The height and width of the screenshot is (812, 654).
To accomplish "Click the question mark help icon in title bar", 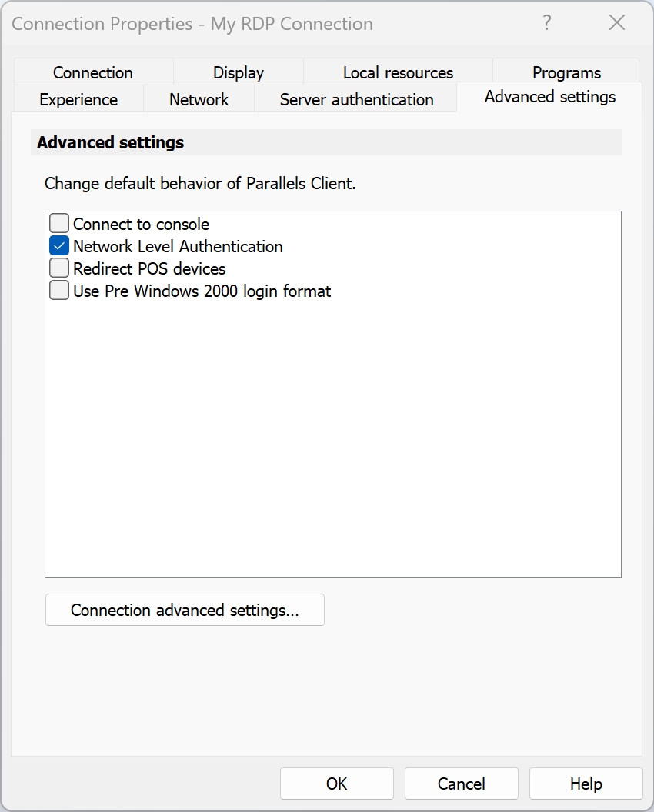I will pyautogui.click(x=547, y=23).
